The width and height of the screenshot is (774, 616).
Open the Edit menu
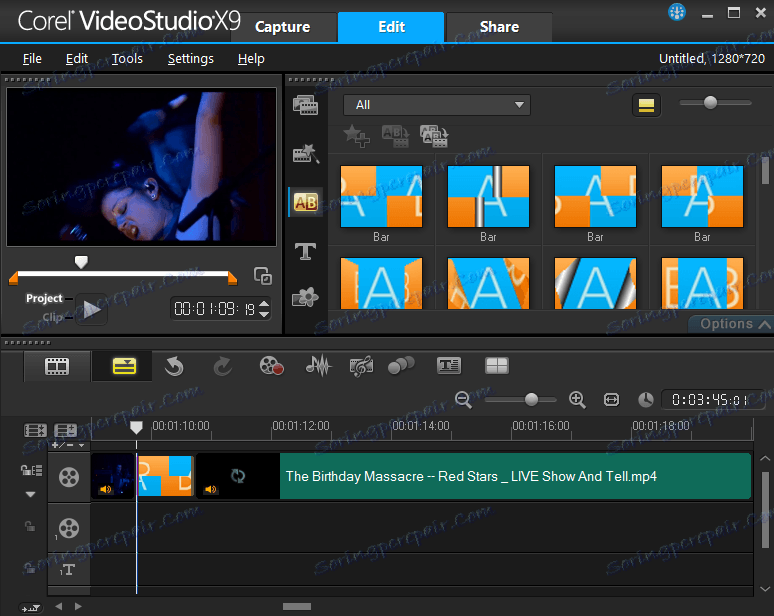coord(77,59)
